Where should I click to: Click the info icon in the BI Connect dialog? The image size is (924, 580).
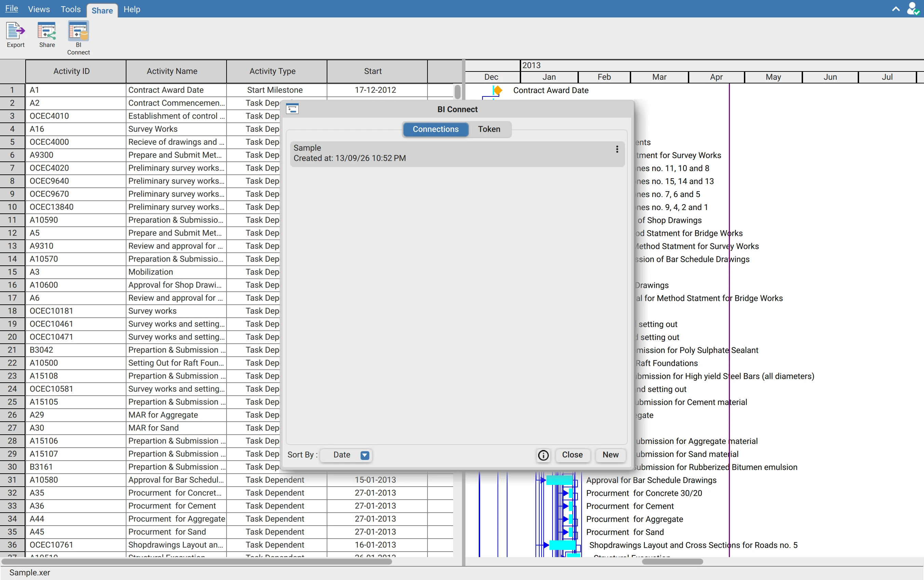[x=543, y=455]
